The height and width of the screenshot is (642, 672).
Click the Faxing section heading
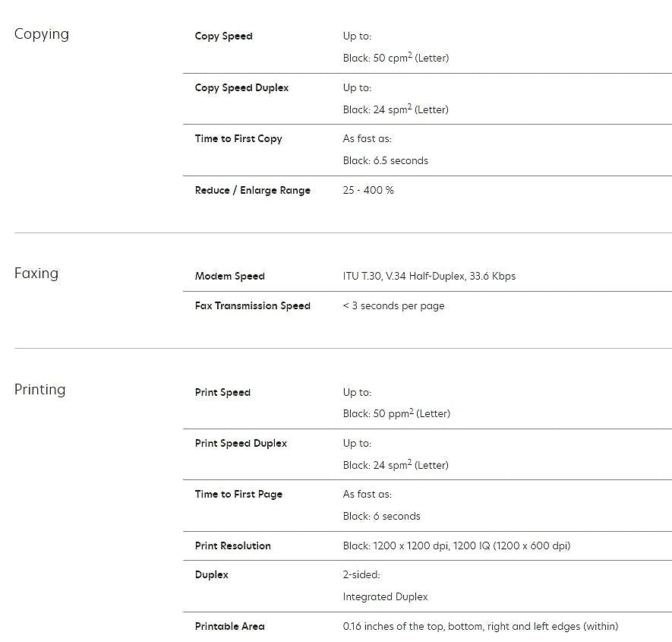[36, 274]
